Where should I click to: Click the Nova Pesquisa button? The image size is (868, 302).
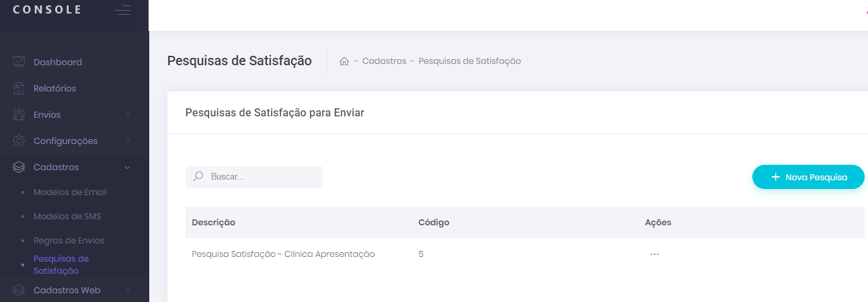pyautogui.click(x=807, y=177)
